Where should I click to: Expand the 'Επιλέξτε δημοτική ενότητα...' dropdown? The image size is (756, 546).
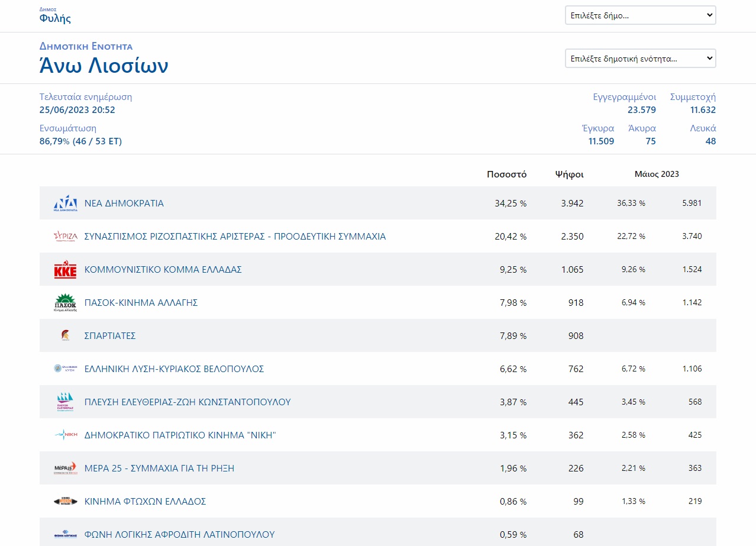pyautogui.click(x=640, y=59)
